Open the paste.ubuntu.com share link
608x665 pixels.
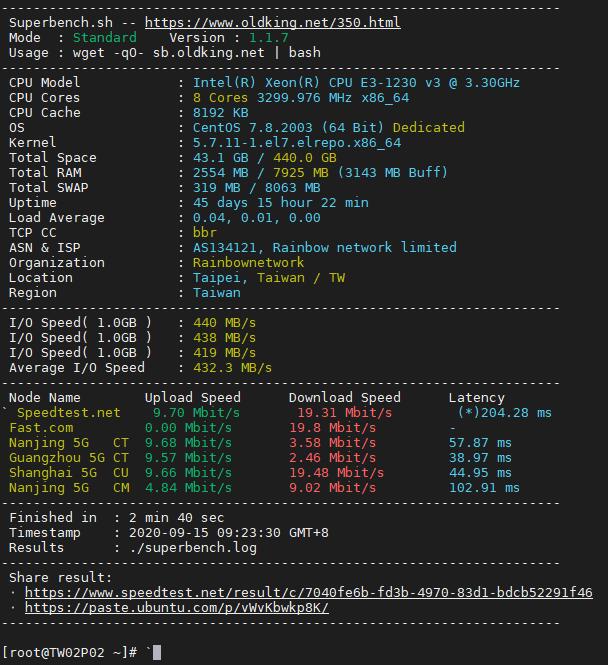pyautogui.click(x=176, y=607)
